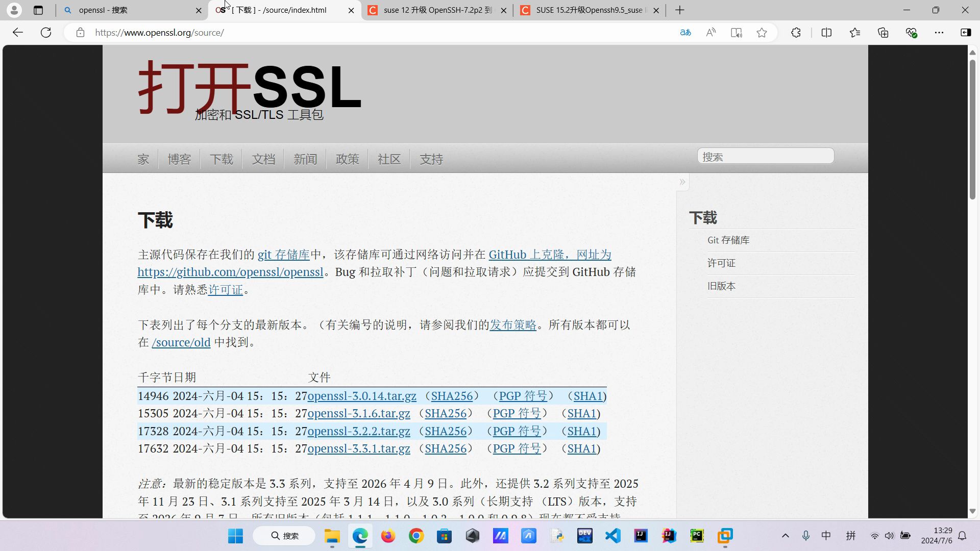This screenshot has height=551, width=980.
Task: View site info via the lock icon
Action: click(x=80, y=33)
